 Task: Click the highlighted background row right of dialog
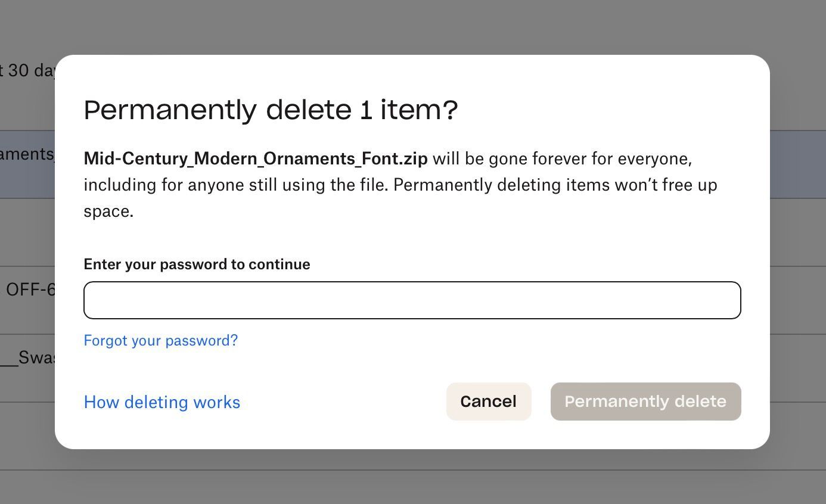[797, 164]
